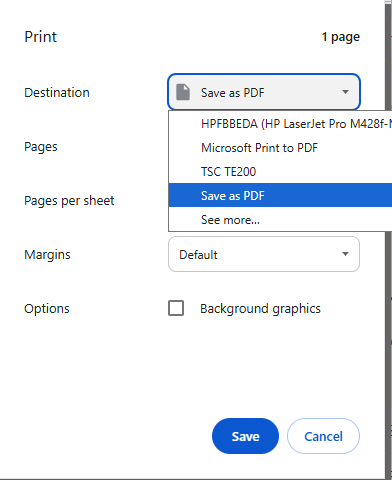Pick highlighted Save as PDF list option
This screenshot has height=480, width=392.
pos(280,195)
